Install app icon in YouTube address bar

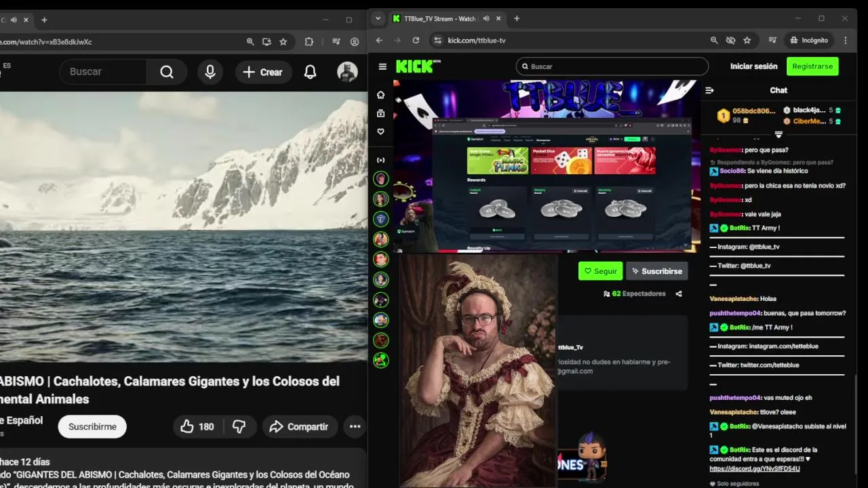(x=267, y=41)
